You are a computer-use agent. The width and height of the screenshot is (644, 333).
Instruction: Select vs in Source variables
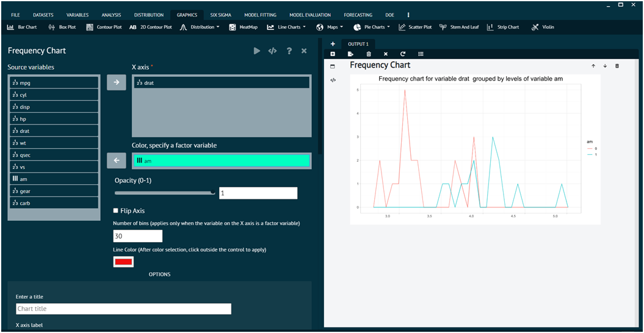(54, 167)
